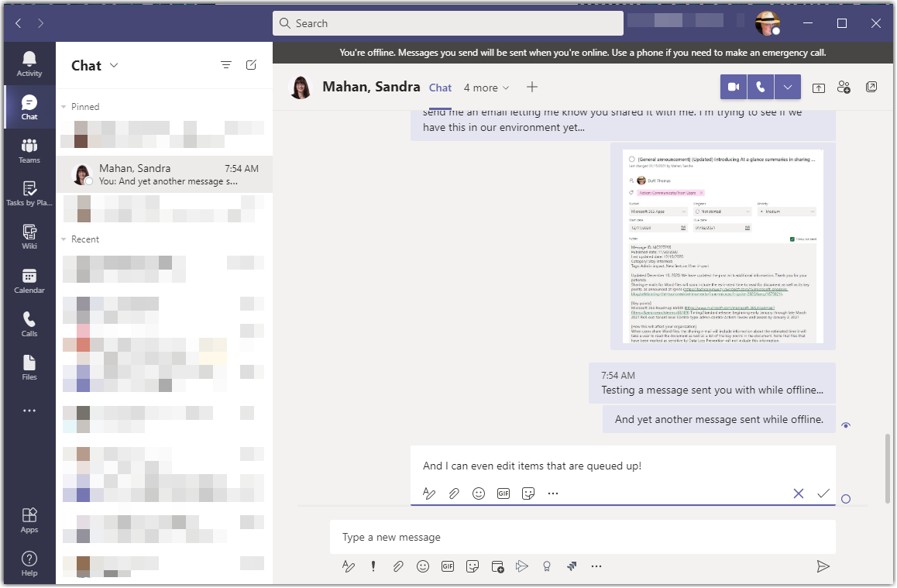
Task: Toggle formatting options for the new message
Action: click(x=348, y=566)
